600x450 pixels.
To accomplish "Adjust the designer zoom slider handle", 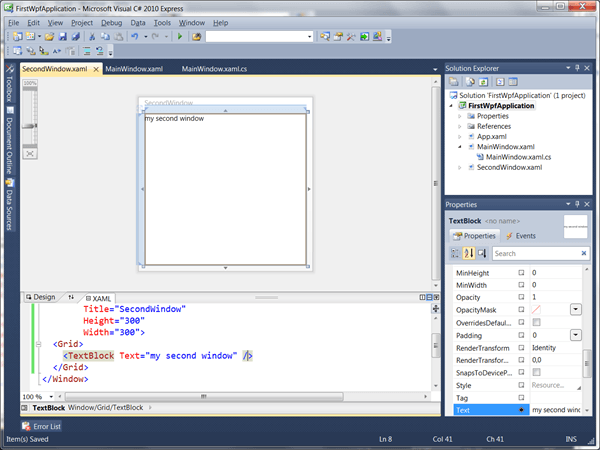I will tap(29, 126).
